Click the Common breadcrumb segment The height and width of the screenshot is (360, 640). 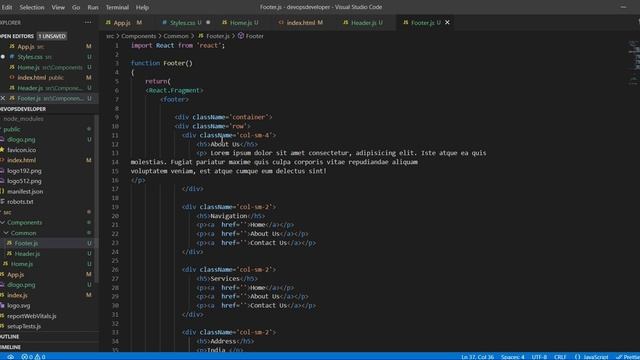(x=176, y=36)
